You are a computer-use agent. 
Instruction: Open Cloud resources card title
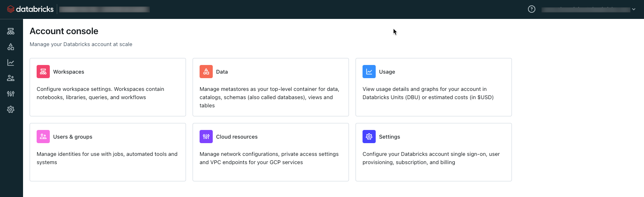tap(237, 137)
